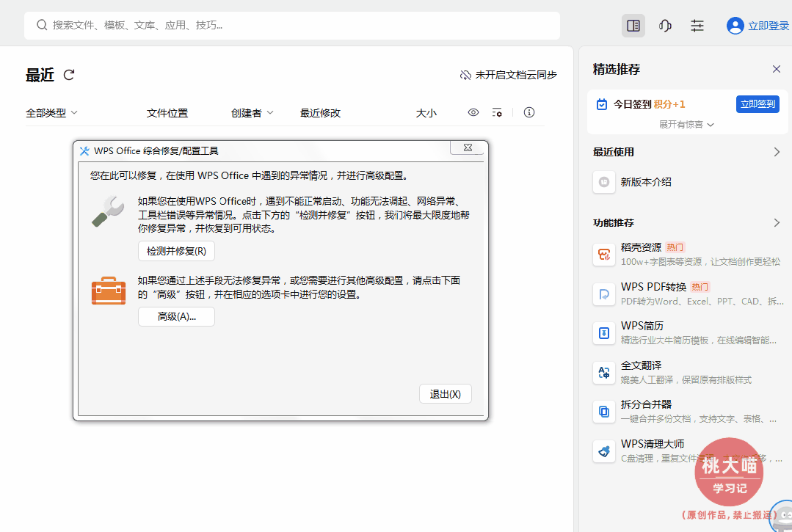Click 今日签到 积分+1 text

(649, 104)
